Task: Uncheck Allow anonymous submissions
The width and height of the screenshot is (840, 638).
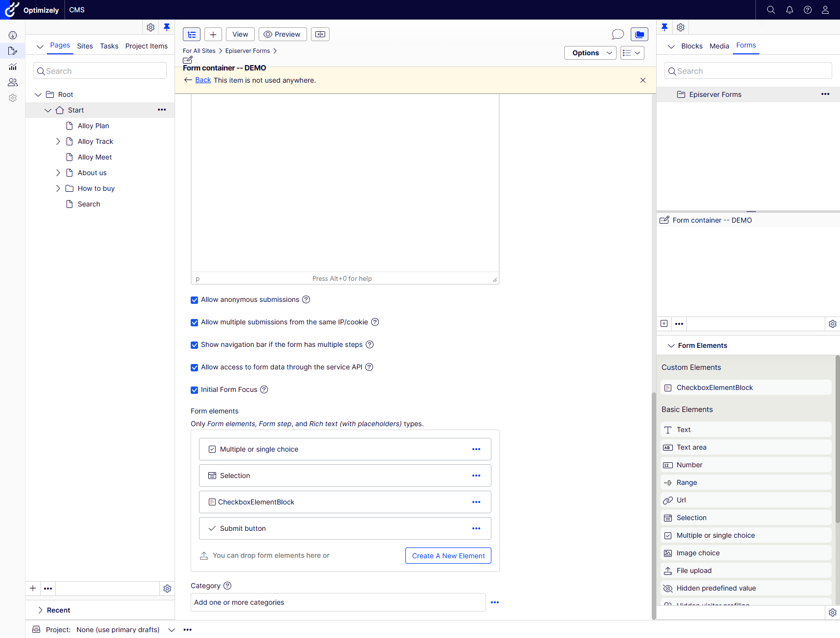Action: (195, 300)
